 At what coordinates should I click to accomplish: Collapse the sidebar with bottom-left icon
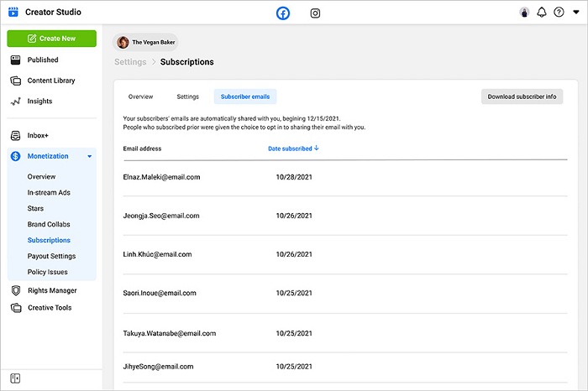coord(15,378)
